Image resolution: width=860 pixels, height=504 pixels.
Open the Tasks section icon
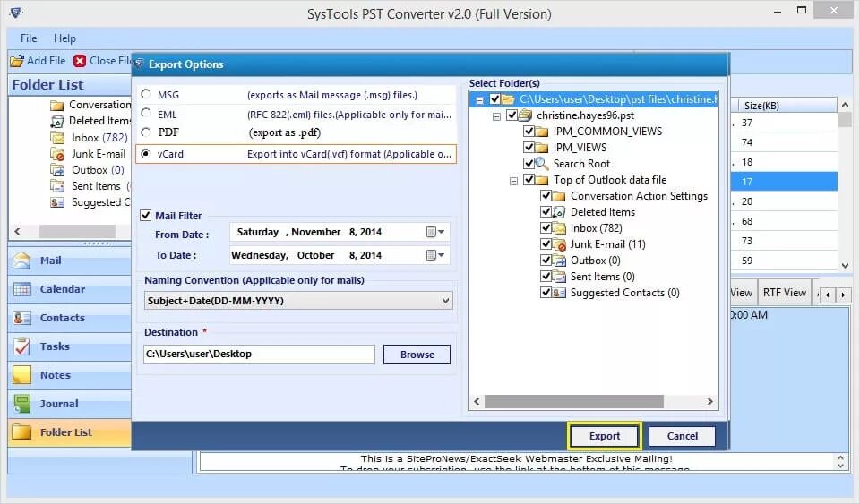point(21,346)
